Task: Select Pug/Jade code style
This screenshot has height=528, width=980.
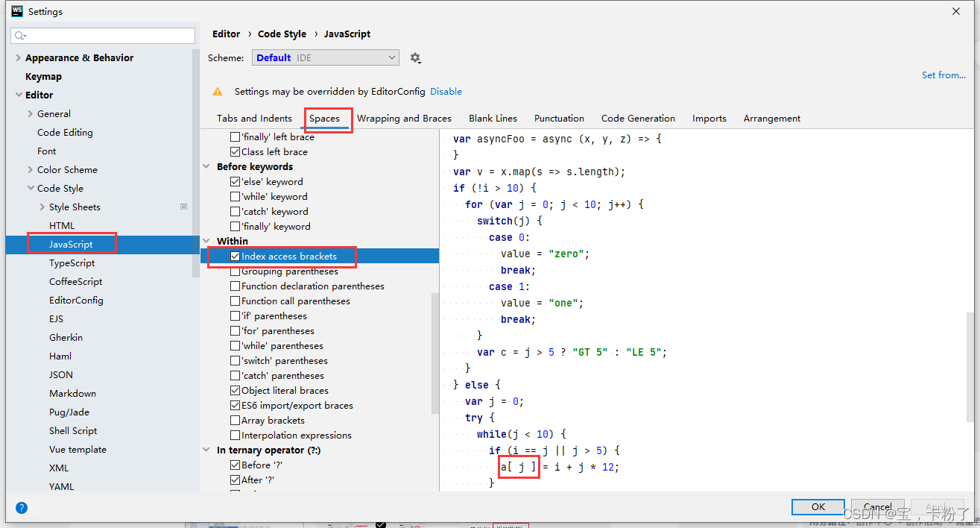Action: [69, 412]
